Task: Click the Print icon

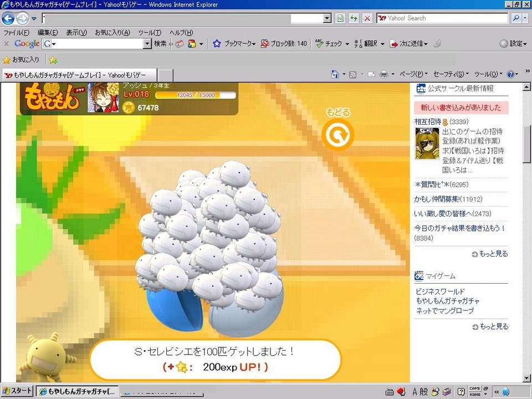Action: pos(383,74)
